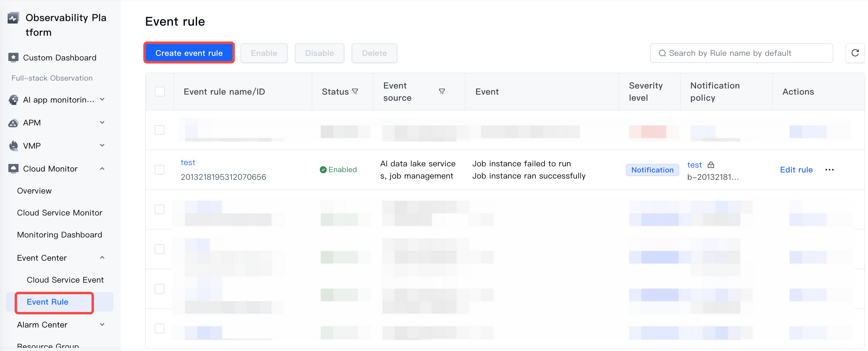Click the Disable button
Viewport: 868px width, 351px height.
point(319,53)
